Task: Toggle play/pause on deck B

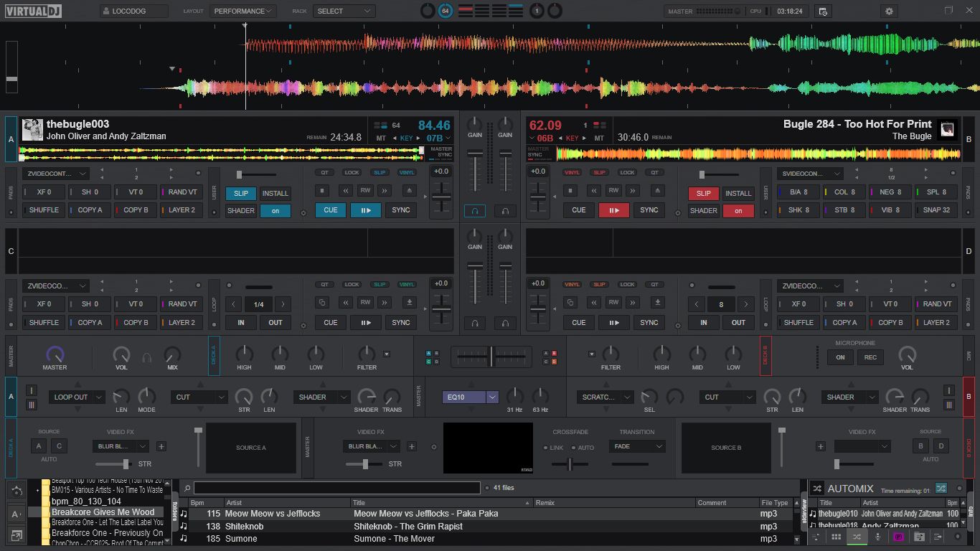Action: (614, 210)
